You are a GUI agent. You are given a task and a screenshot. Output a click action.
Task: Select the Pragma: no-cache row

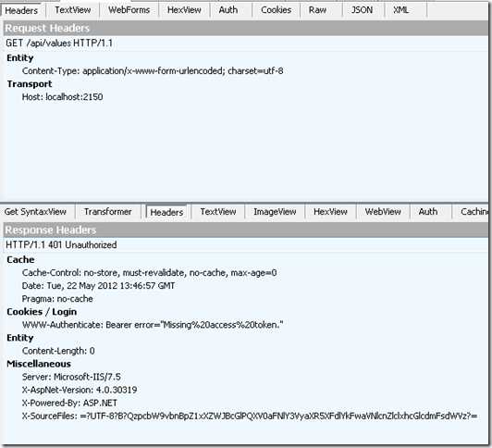(x=57, y=299)
